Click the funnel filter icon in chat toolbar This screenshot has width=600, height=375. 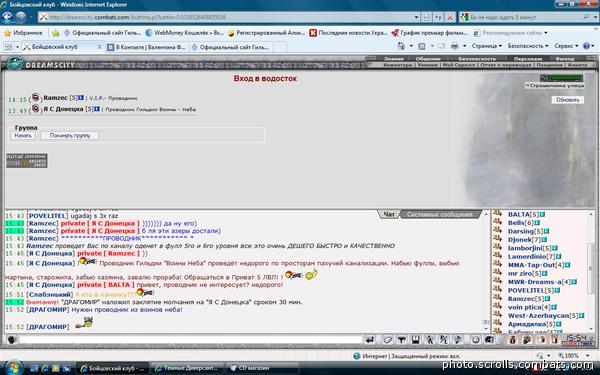401,340
